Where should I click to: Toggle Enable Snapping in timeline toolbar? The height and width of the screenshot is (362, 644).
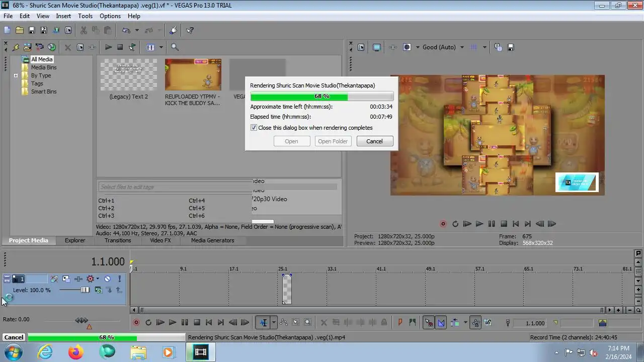pyautogui.click(x=429, y=323)
